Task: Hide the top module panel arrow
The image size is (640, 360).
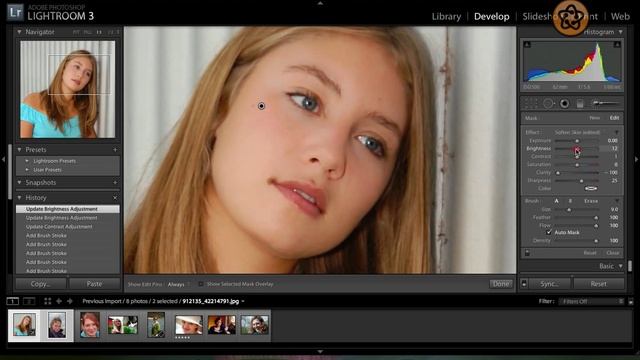Action: click(320, 3)
